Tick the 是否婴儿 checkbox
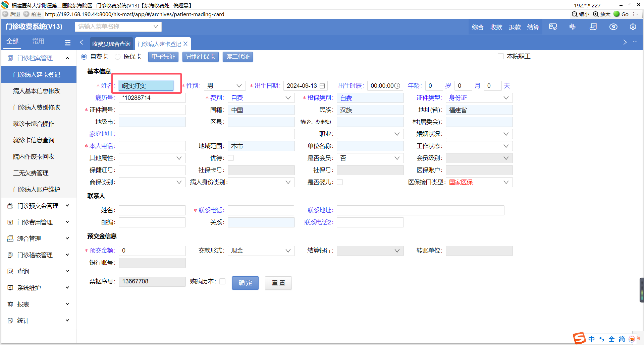The height and width of the screenshot is (345, 644). (x=340, y=182)
